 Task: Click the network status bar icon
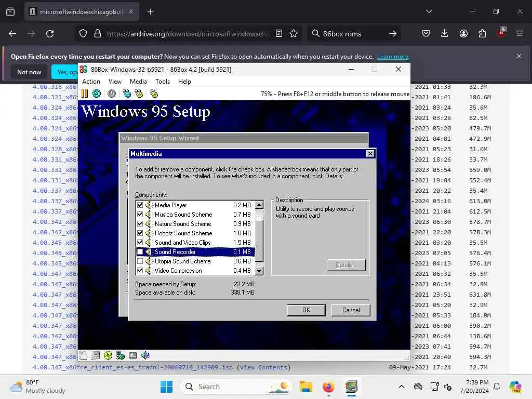121,355
